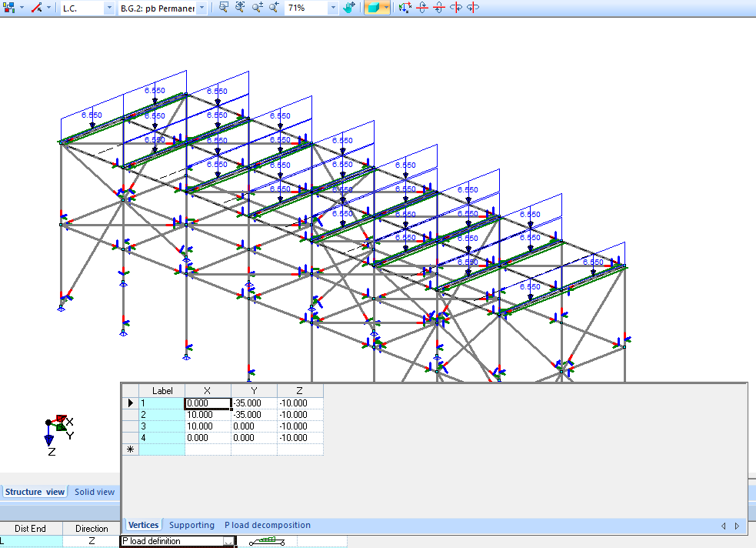This screenshot has width=756, height=548.
Task: Click the zoom previous magnifier icon
Action: [x=274, y=7]
